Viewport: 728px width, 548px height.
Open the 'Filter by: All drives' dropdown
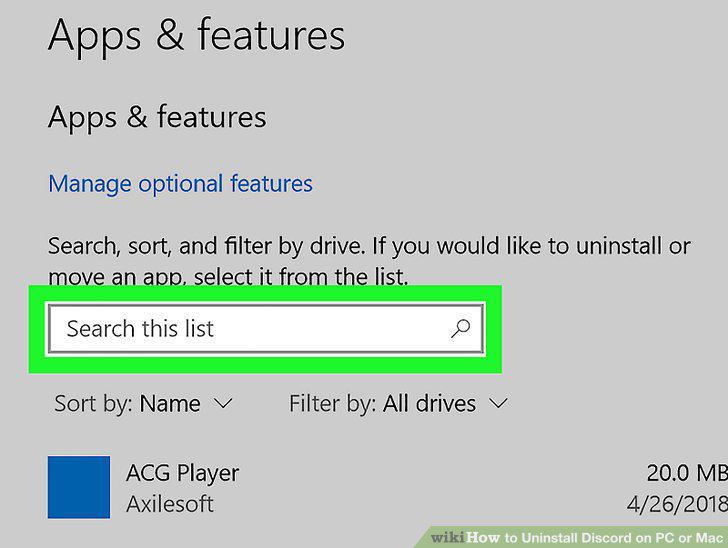(x=399, y=403)
